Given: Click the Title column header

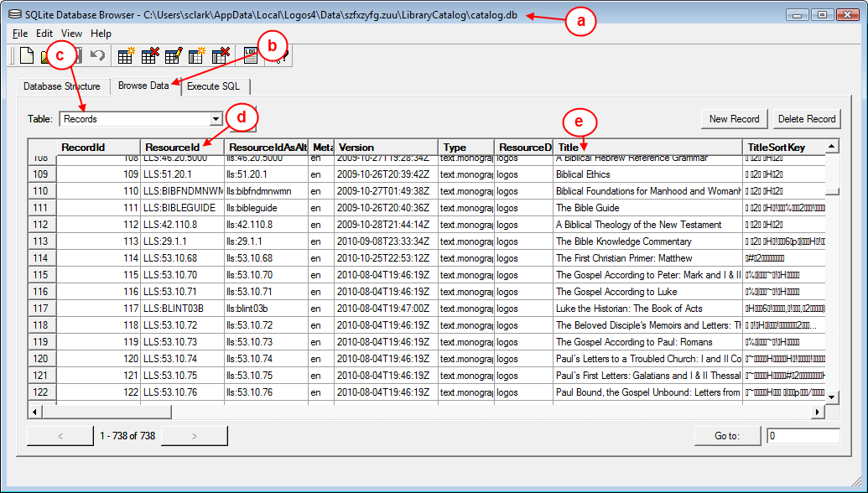Looking at the screenshot, I should 647,148.
